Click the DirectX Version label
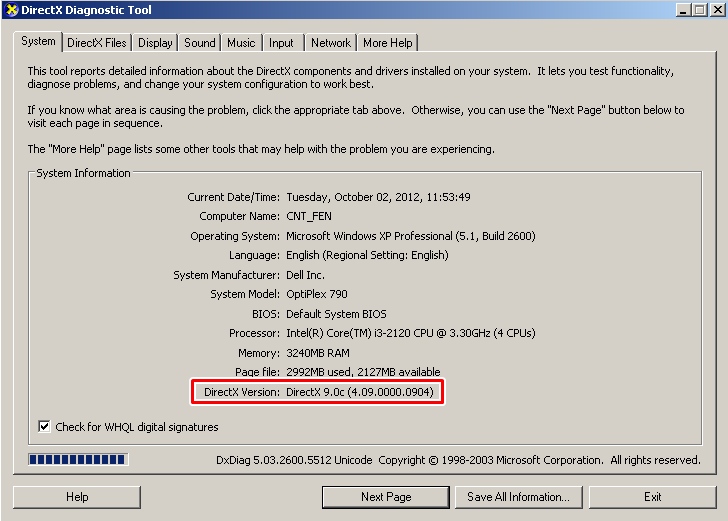The width and height of the screenshot is (728, 521). coord(242,392)
